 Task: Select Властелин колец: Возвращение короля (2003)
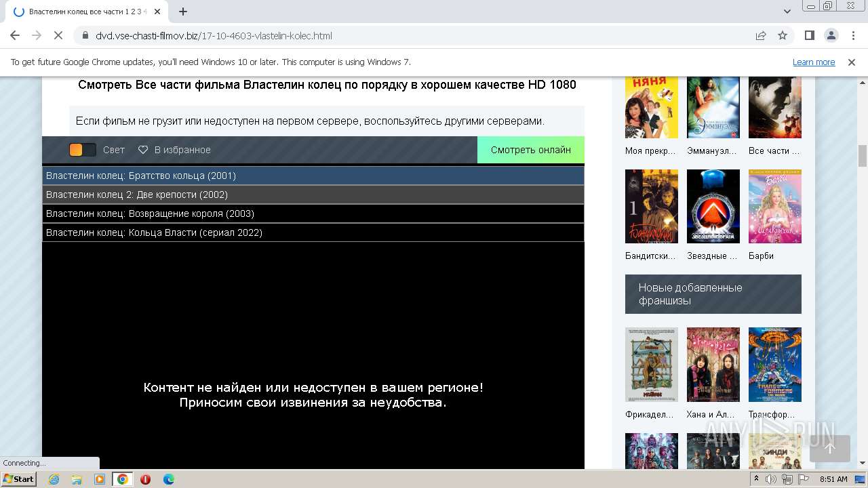pos(313,213)
